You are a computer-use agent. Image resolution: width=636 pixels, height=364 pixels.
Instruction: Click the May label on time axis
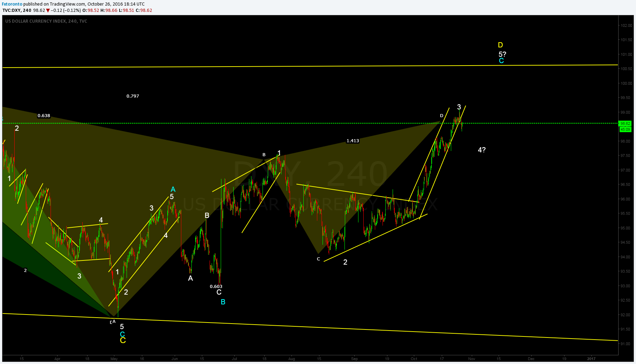(114, 359)
